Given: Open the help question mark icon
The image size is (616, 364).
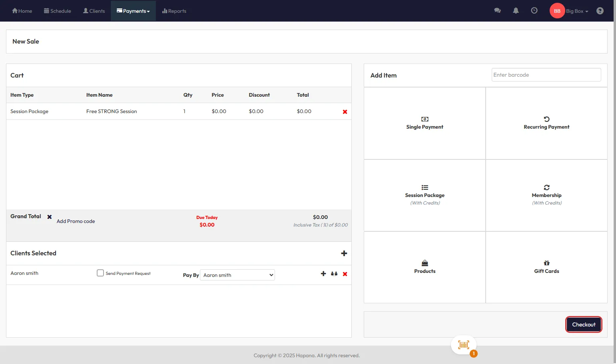Looking at the screenshot, I should (x=600, y=11).
